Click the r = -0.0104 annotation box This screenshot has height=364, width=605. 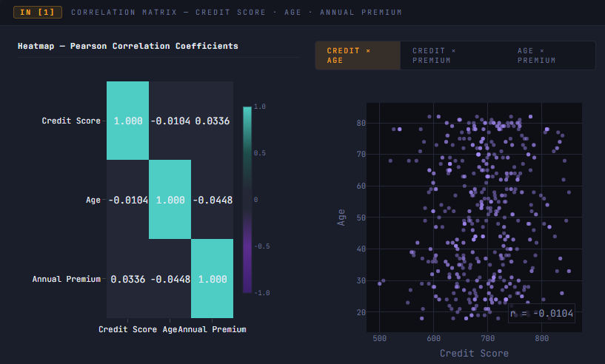click(541, 313)
